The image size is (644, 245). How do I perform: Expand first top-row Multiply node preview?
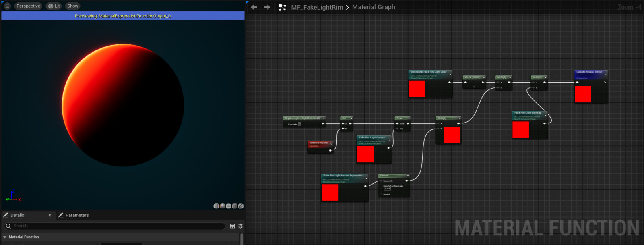coord(510,77)
